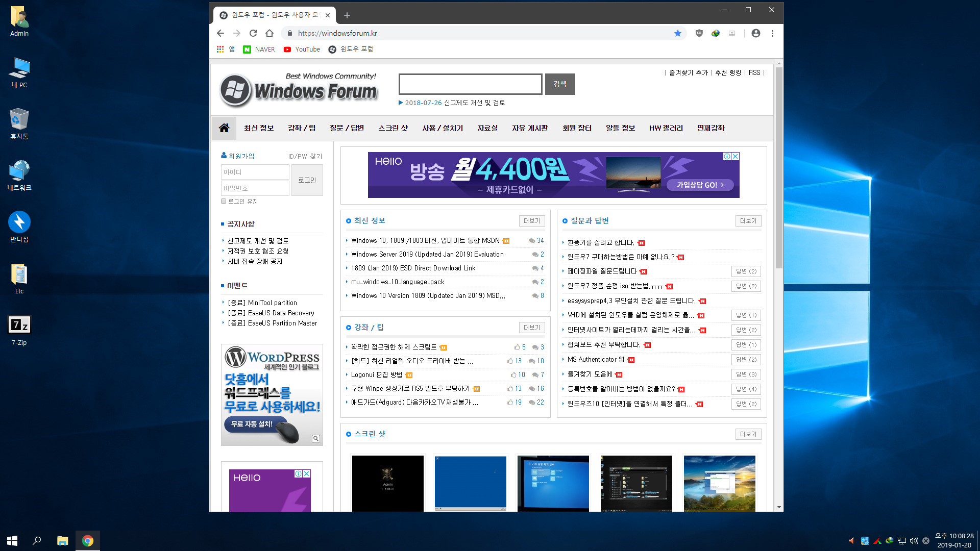Screen dimensions: 980x551
Task: Toggle the browser favorites star icon
Action: [x=677, y=33]
